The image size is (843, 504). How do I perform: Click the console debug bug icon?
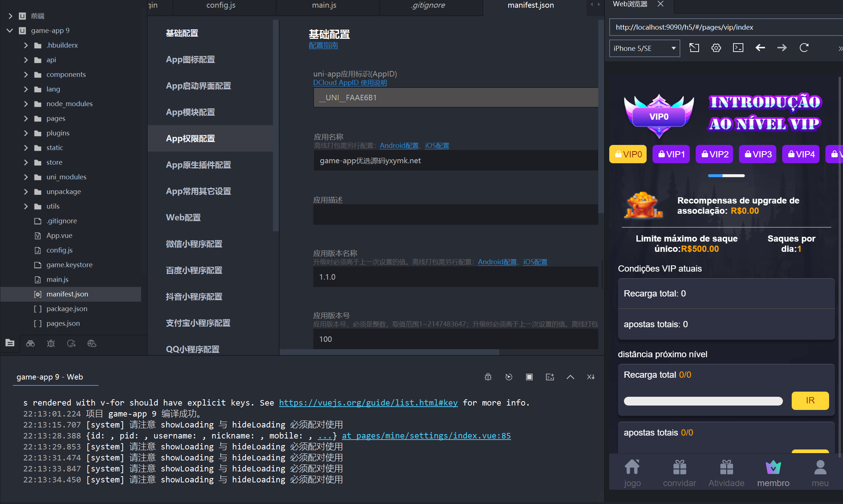point(488,377)
